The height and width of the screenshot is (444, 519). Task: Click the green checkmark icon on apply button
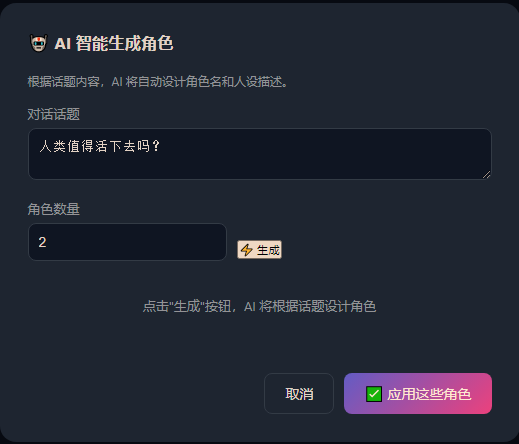coord(374,394)
